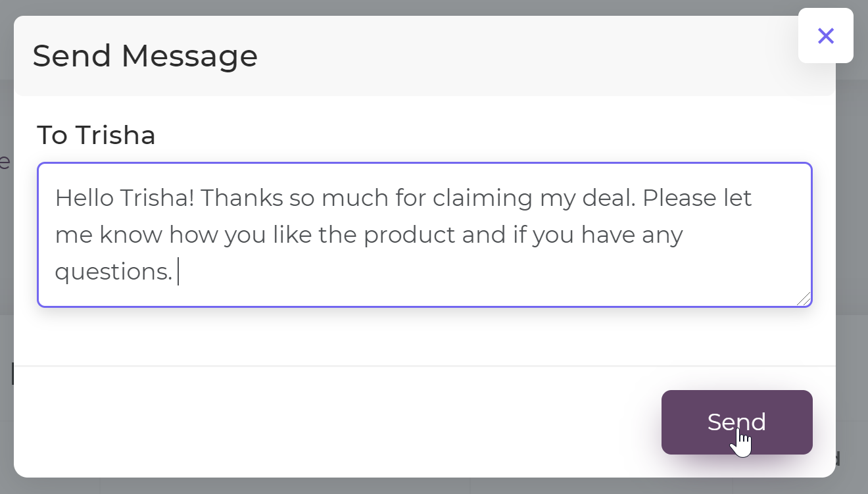
Task: Place cursor on the word "questions"
Action: click(112, 271)
